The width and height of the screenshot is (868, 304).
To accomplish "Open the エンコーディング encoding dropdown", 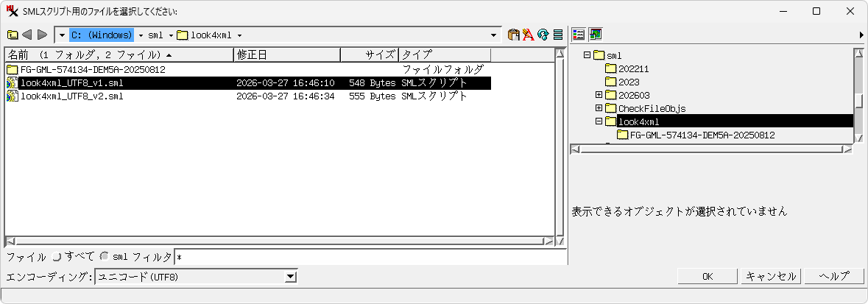I will [x=291, y=277].
